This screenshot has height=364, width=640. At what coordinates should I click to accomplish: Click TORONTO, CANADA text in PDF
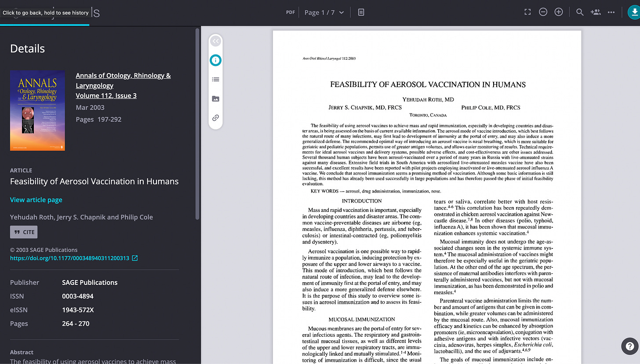coord(428,115)
